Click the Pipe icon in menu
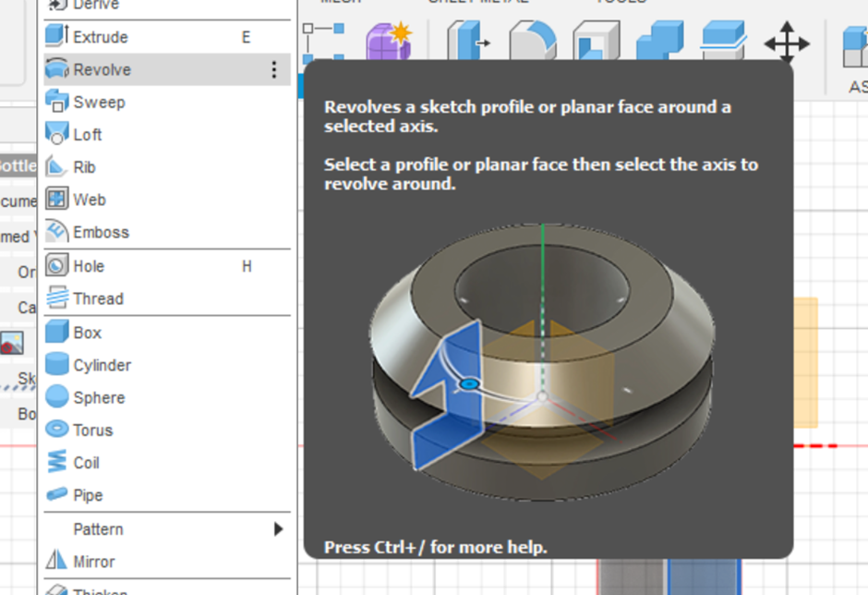The width and height of the screenshot is (868, 595). tap(56, 493)
